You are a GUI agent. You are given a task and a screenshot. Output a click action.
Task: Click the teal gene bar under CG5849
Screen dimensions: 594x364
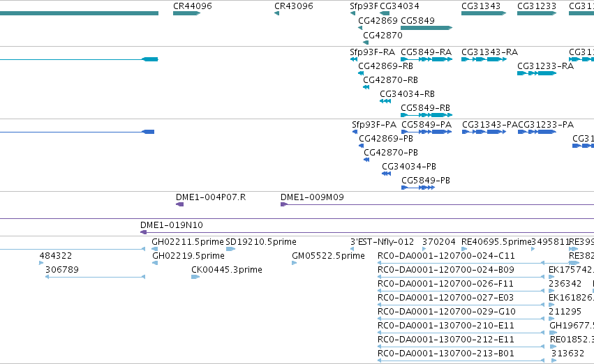pyautogui.click(x=426, y=28)
